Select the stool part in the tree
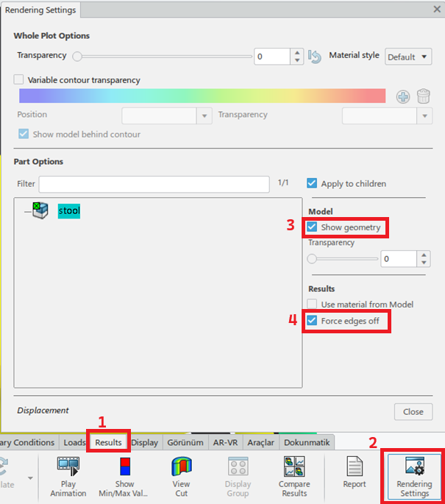Screen dimensions: 445x504 click(68, 210)
